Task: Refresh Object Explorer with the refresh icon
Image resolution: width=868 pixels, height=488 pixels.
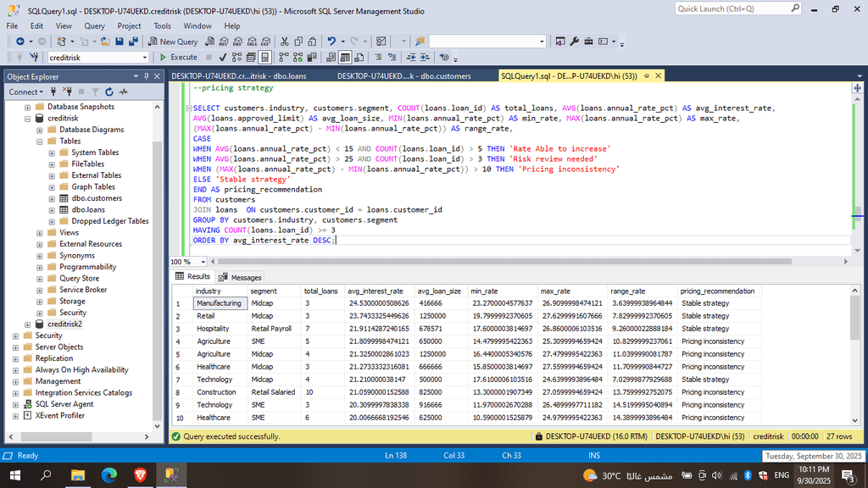Action: pos(109,91)
